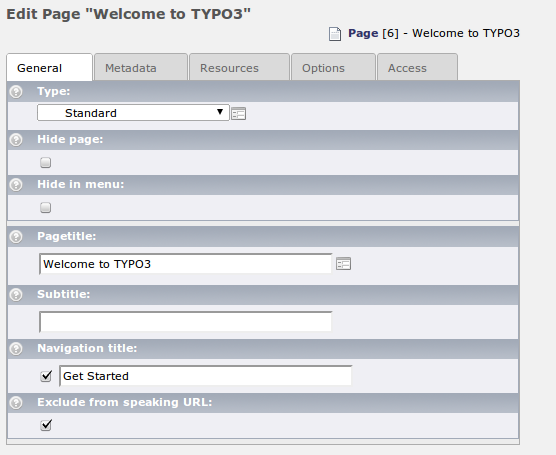Click help icon beside Navigation title

[x=16, y=349]
